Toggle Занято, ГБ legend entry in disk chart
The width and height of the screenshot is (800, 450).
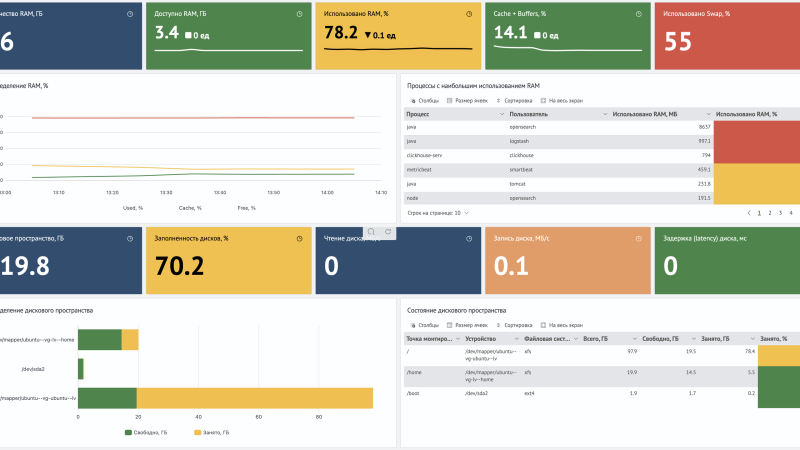tap(212, 433)
